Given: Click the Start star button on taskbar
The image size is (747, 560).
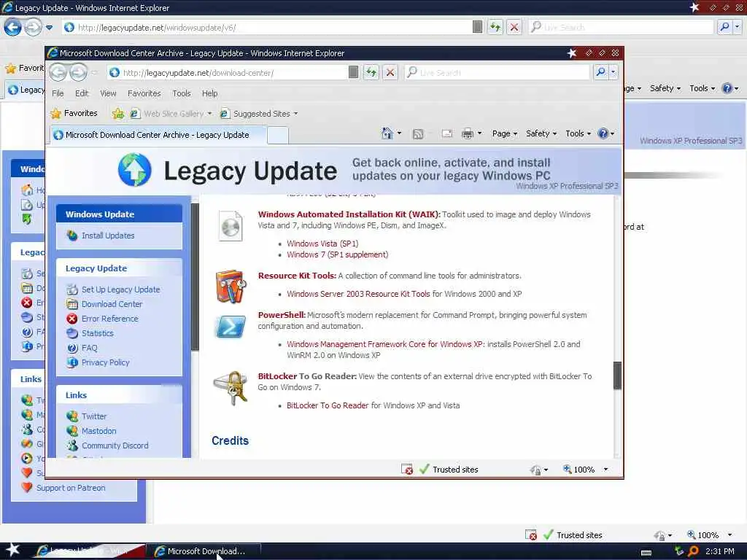Looking at the screenshot, I should [13, 550].
